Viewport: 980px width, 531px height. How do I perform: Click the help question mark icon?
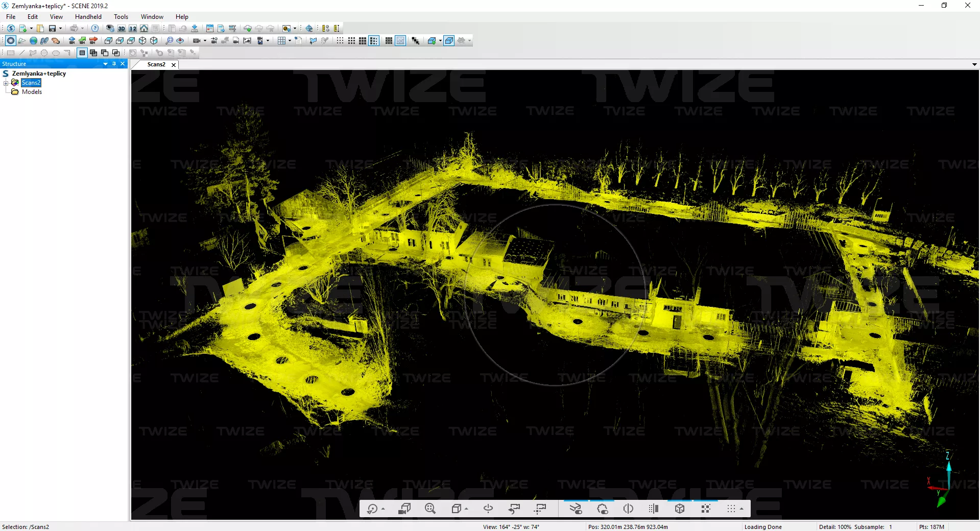click(x=95, y=29)
